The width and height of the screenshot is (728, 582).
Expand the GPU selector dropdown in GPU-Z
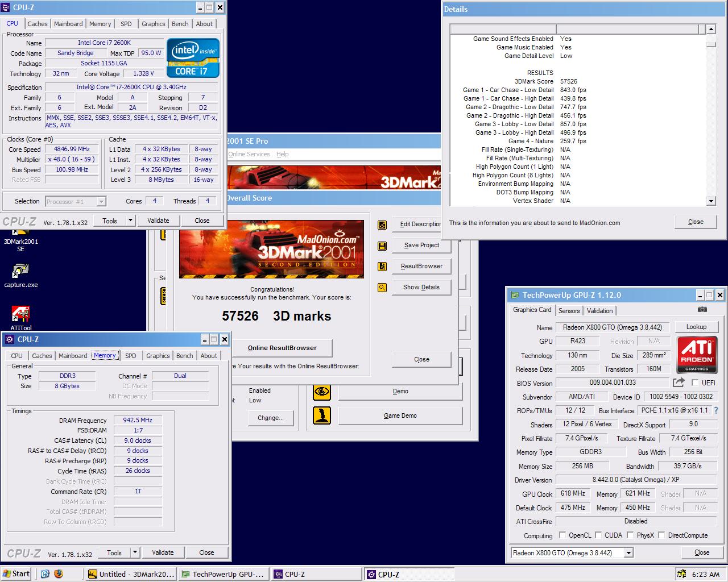628,552
